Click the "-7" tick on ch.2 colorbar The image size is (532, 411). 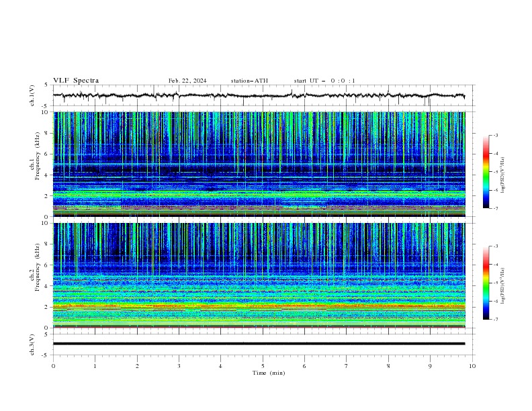coord(495,319)
